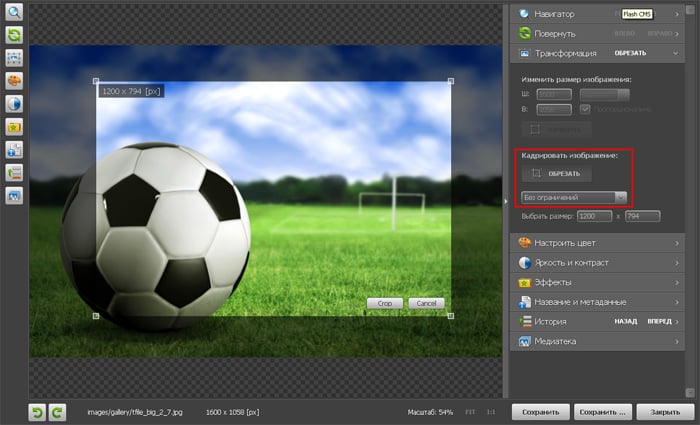
Task: Open the 'Без ограничений' crop ratio dropdown
Action: coord(575,197)
